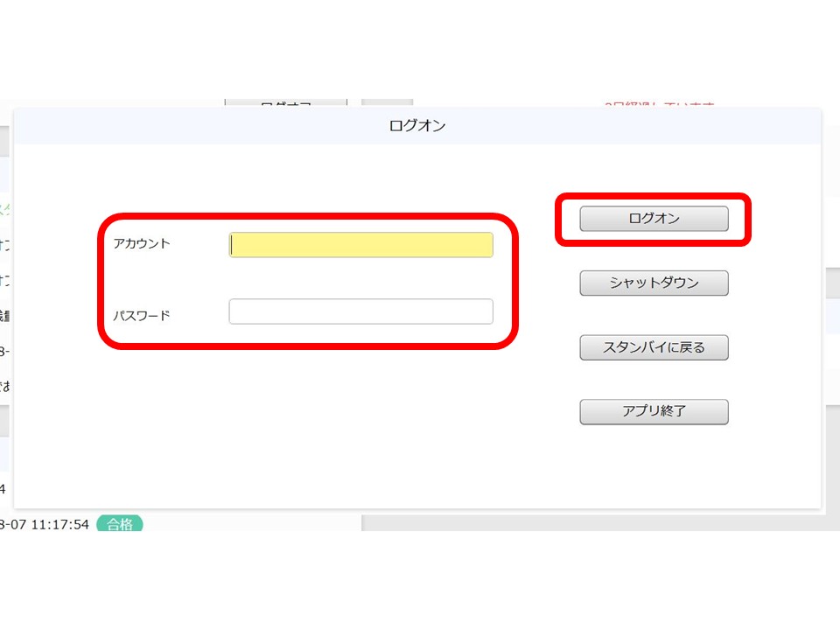This screenshot has width=840, height=630.
Task: Click the パスワード password input field
Action: pos(360,311)
